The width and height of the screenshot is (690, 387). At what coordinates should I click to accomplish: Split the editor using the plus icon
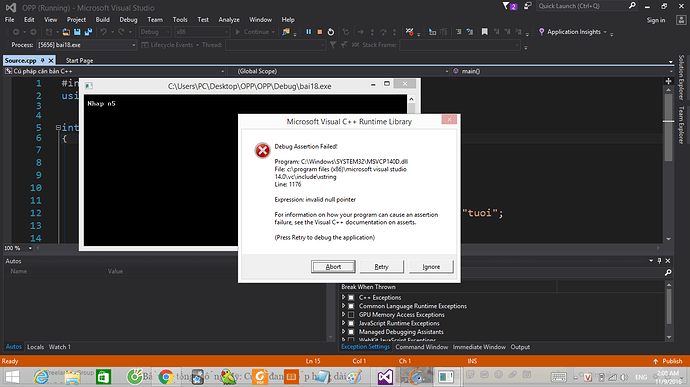click(x=668, y=81)
